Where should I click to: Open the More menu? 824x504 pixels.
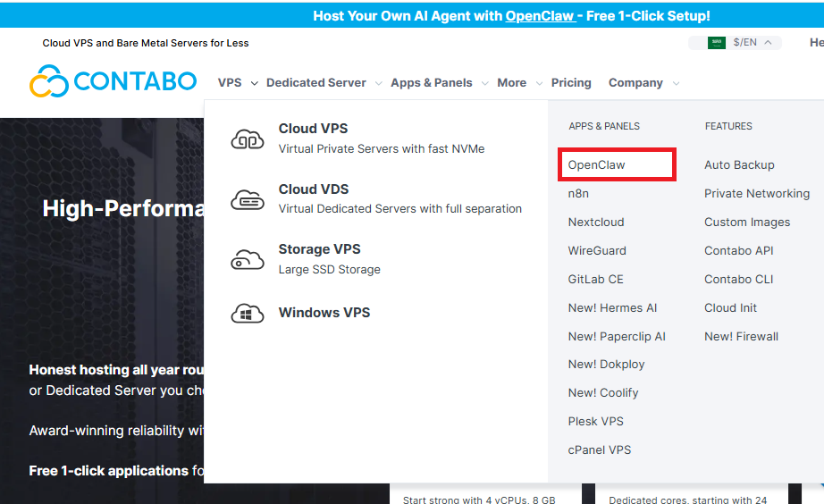point(511,83)
